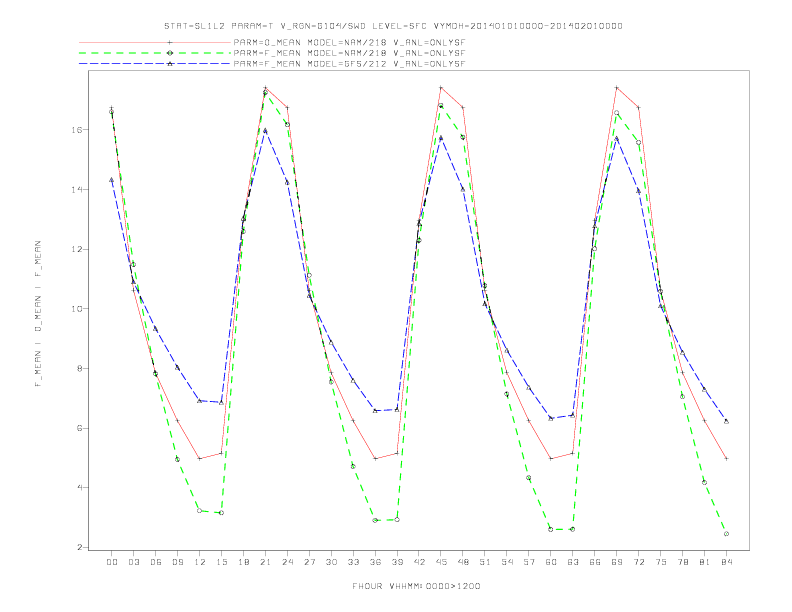Click x-axis forecast hour label 51
The width and height of the screenshot is (792, 612).
(x=485, y=562)
